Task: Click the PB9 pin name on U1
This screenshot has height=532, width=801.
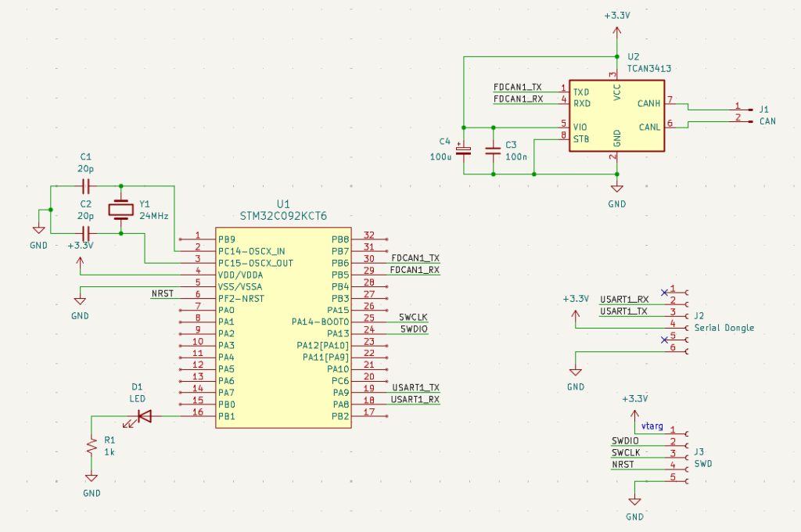Action: [227, 239]
